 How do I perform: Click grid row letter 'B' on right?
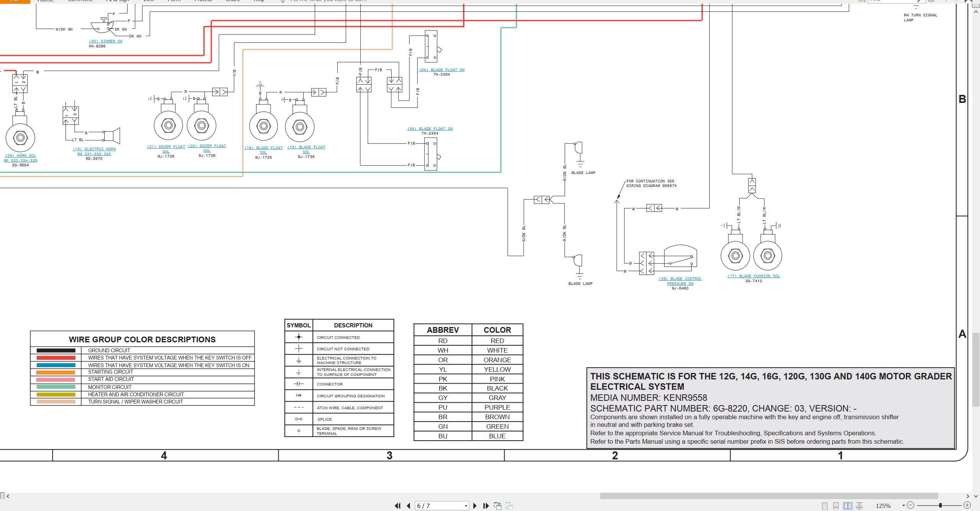(x=962, y=99)
